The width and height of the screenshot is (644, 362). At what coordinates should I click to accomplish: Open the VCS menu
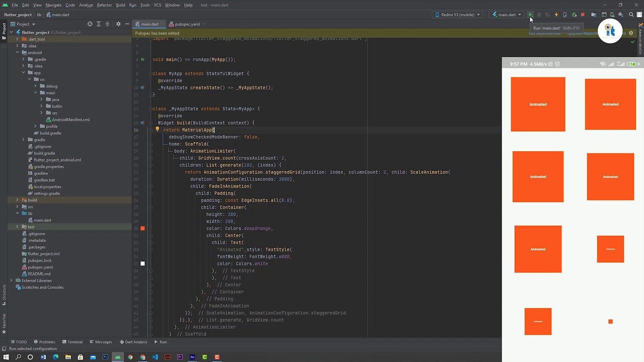[x=157, y=5]
